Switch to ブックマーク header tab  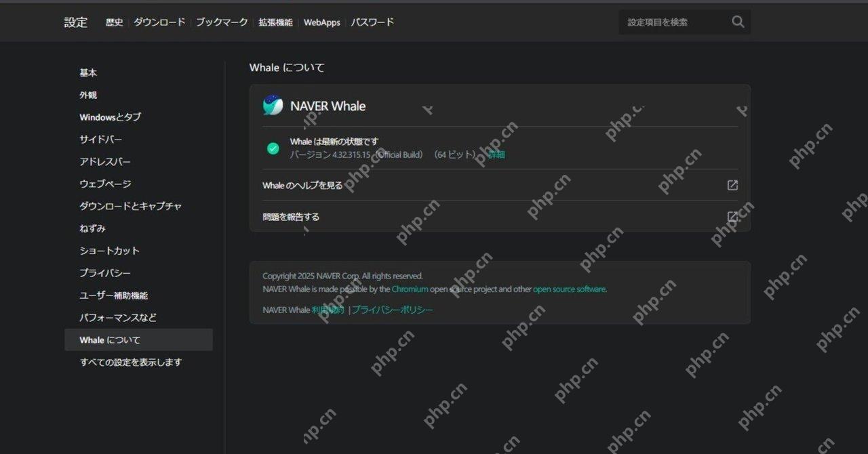(x=222, y=22)
